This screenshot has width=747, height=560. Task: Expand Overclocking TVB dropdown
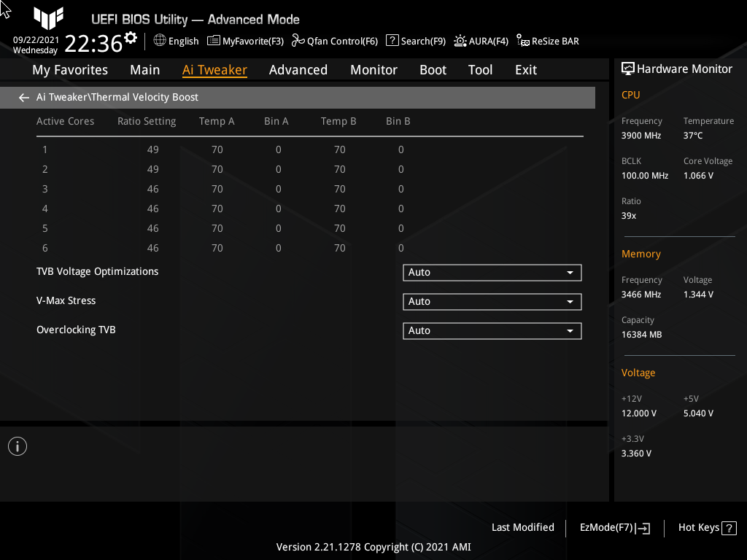pos(492,330)
